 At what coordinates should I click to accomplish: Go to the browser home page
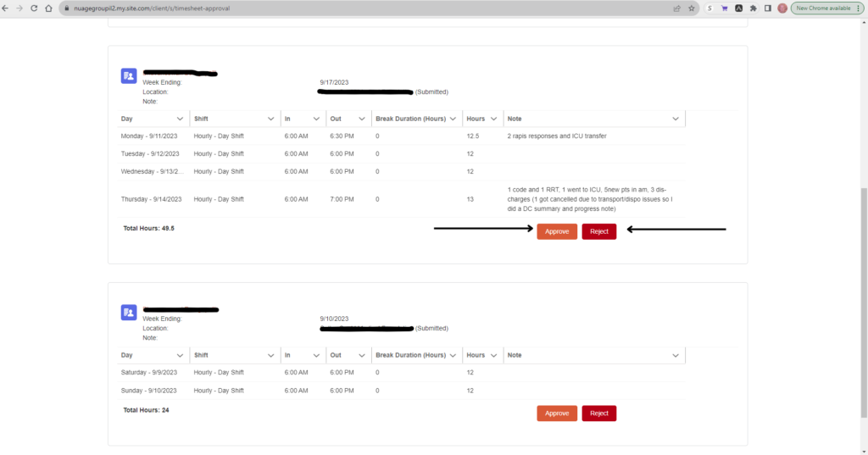pos(48,8)
